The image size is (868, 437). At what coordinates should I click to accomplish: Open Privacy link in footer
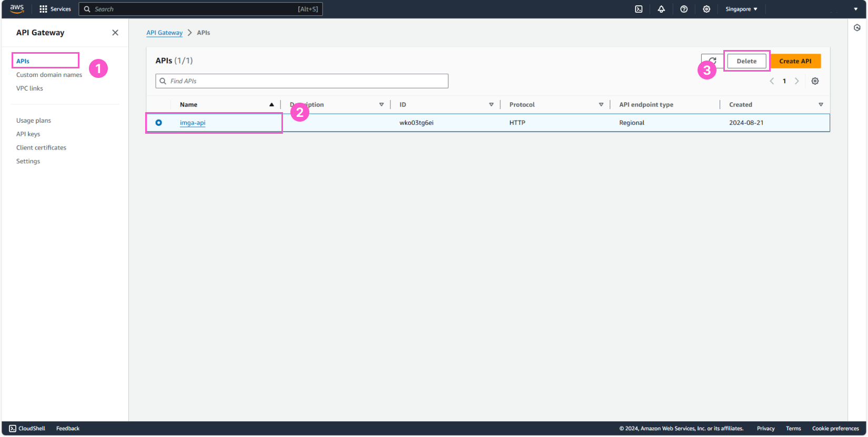click(x=765, y=429)
